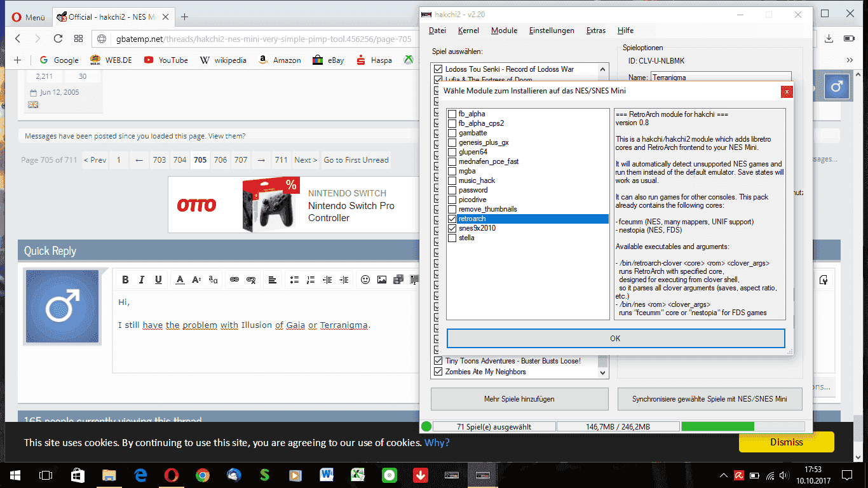
Task: Insert an image in Quick Reply editor
Action: click(x=382, y=280)
